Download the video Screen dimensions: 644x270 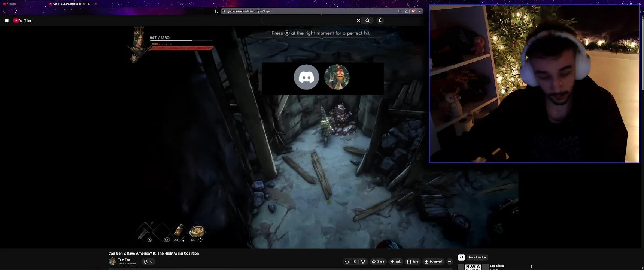(x=433, y=261)
